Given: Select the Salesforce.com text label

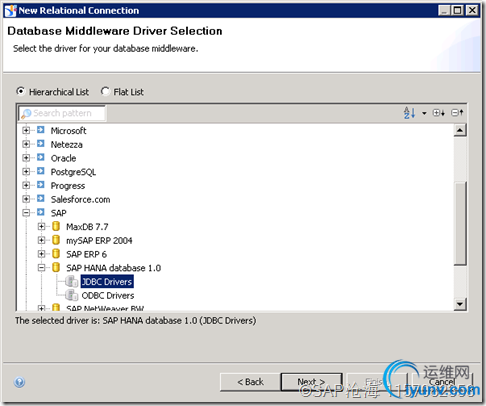Looking at the screenshot, I should (x=80, y=199).
